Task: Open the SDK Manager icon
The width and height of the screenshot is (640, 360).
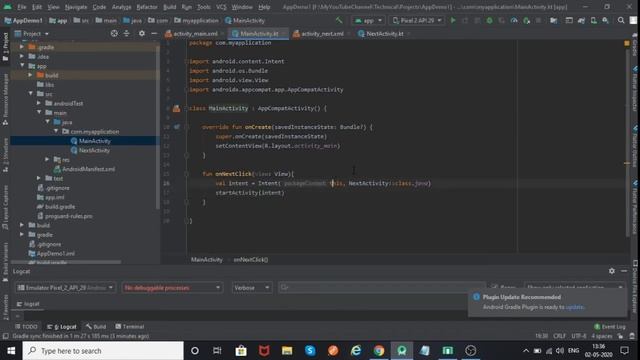Action: click(x=605, y=20)
